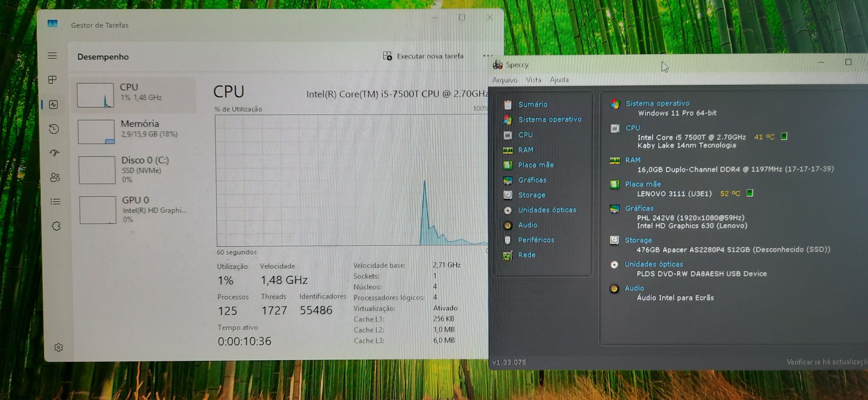The width and height of the screenshot is (868, 400).
Task: Open Ajuda menu in Speccy
Action: pos(559,80)
